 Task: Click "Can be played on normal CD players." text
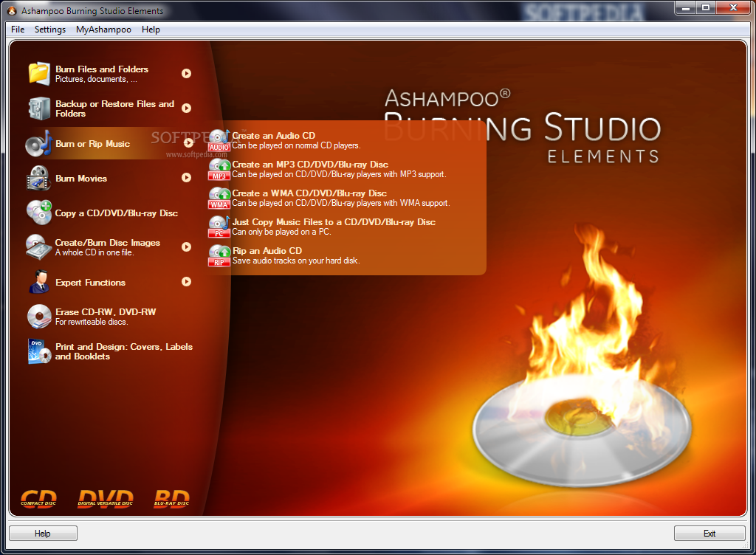pyautogui.click(x=296, y=145)
